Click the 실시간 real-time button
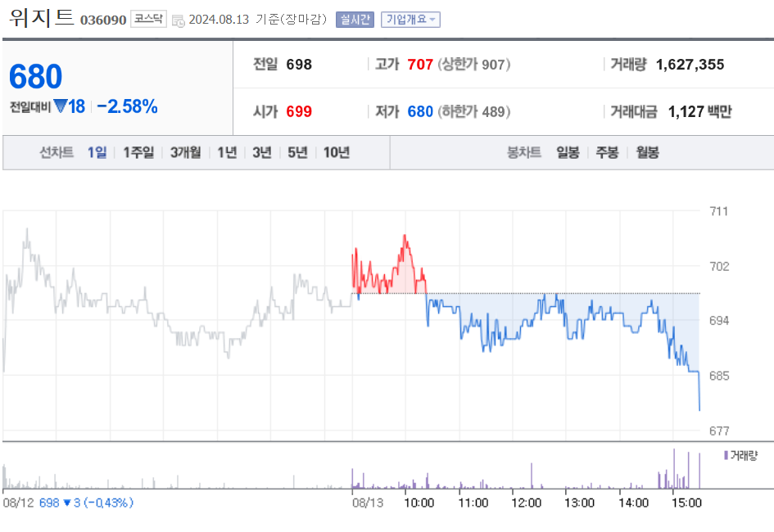The height and width of the screenshot is (532, 774). click(355, 19)
